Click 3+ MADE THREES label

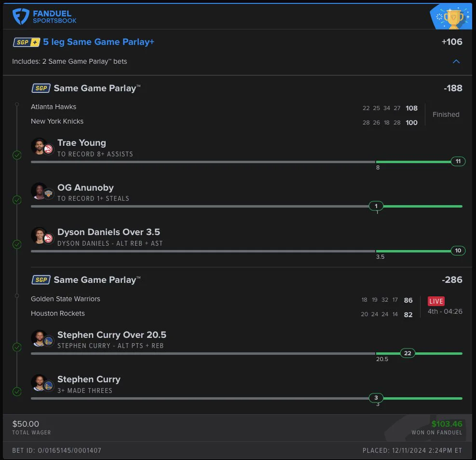click(x=85, y=390)
